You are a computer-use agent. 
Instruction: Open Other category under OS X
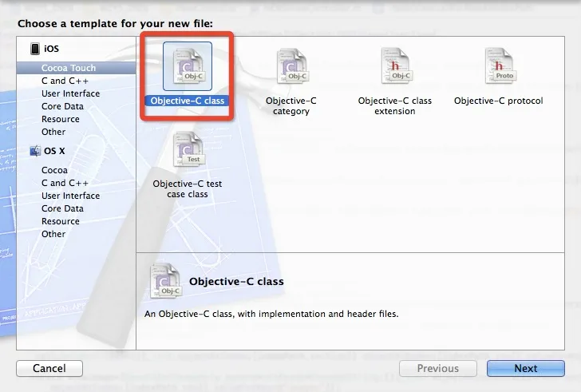point(53,234)
